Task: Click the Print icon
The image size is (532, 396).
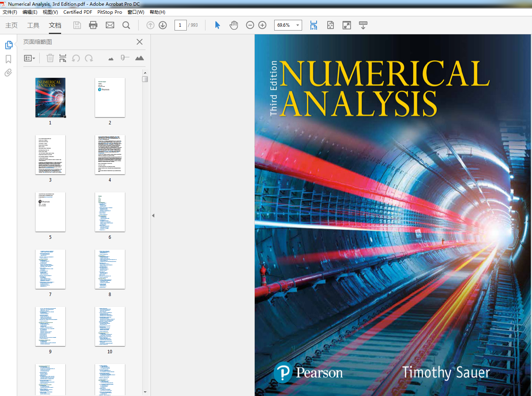Action: (x=93, y=25)
